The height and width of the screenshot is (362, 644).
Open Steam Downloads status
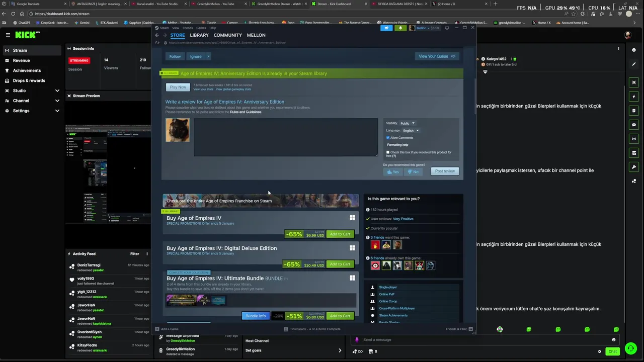point(312,329)
